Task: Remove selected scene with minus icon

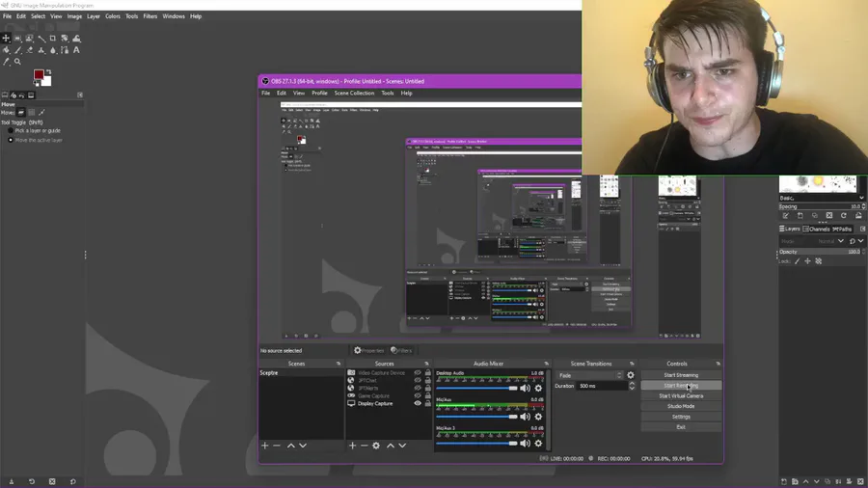Action: (x=277, y=446)
